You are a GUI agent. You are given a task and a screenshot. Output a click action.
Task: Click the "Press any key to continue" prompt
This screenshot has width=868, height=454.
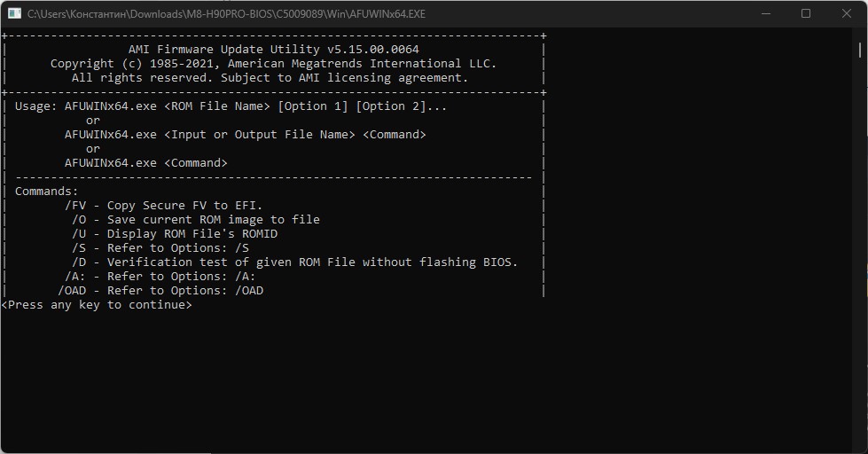[97, 305]
